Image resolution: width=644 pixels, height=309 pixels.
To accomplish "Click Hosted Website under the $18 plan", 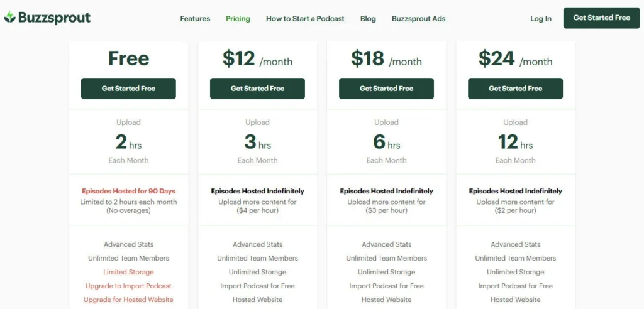I will [x=386, y=300].
